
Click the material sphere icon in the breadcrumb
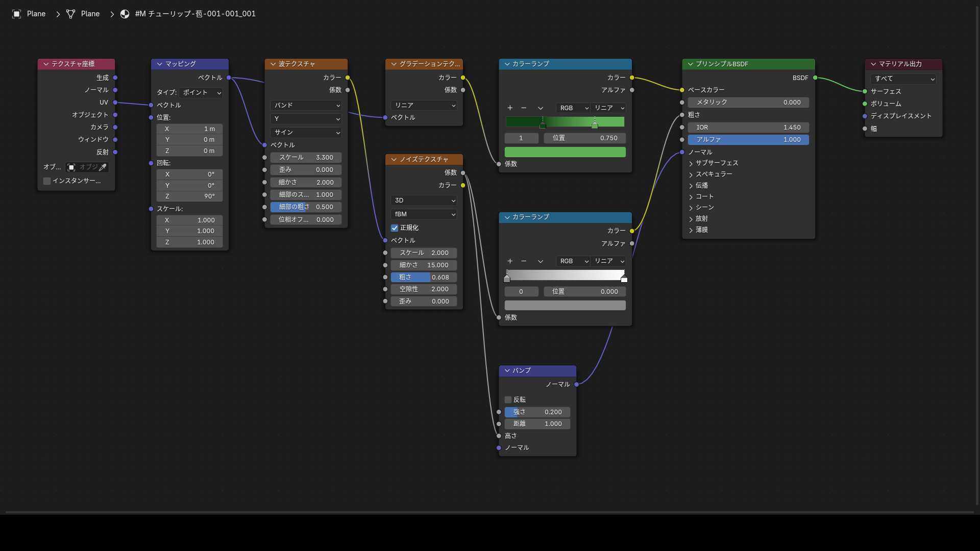[x=125, y=14]
